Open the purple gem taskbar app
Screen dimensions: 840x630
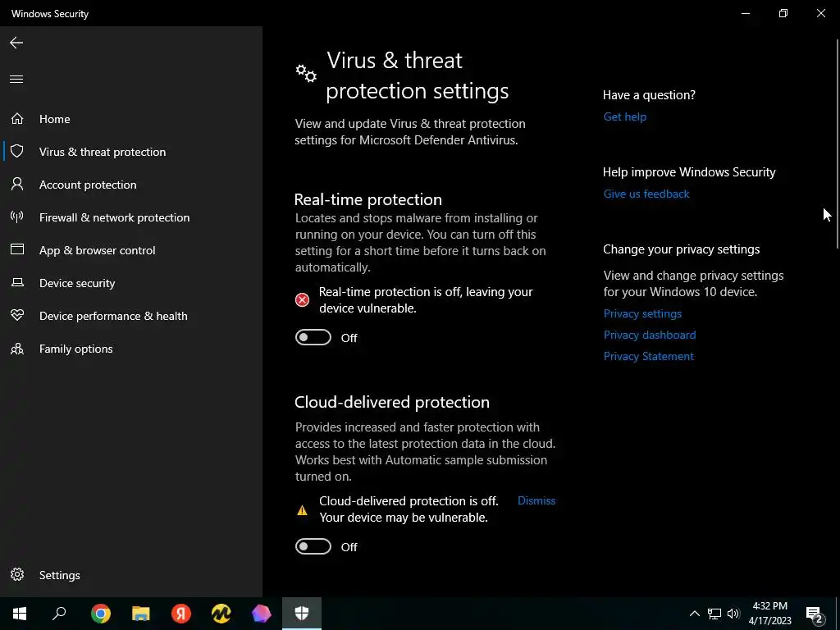click(262, 614)
